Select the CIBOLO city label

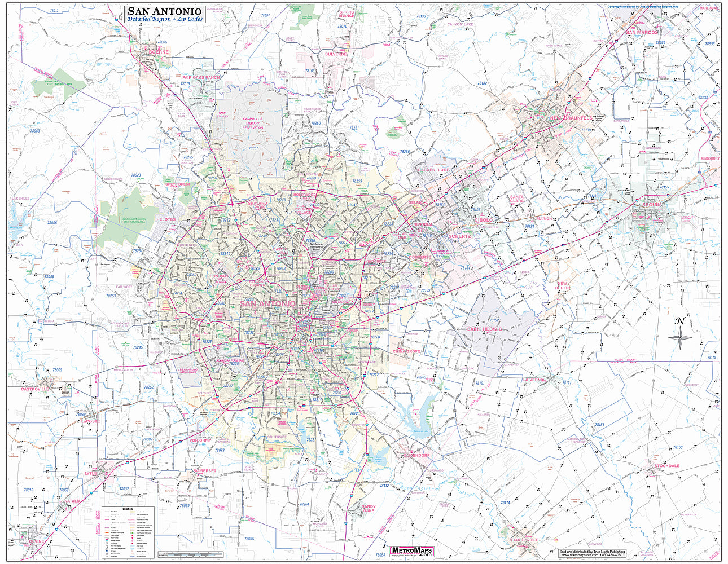(x=484, y=219)
